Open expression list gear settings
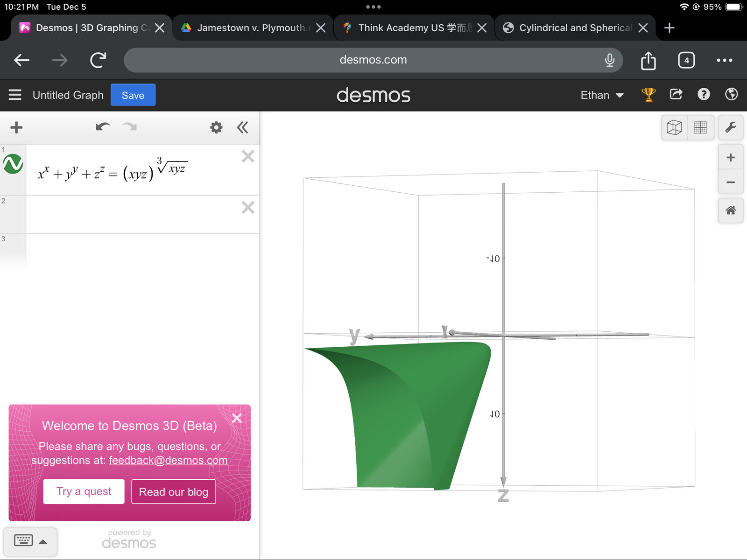The width and height of the screenshot is (747, 560). tap(216, 127)
